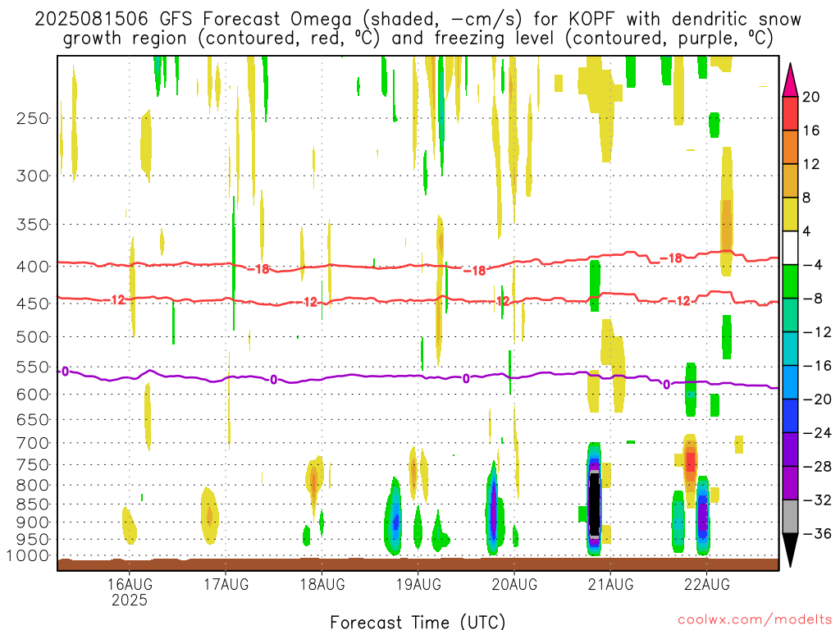The width and height of the screenshot is (840, 630).
Task: Click the 700 pressure level label
Action: point(33,443)
